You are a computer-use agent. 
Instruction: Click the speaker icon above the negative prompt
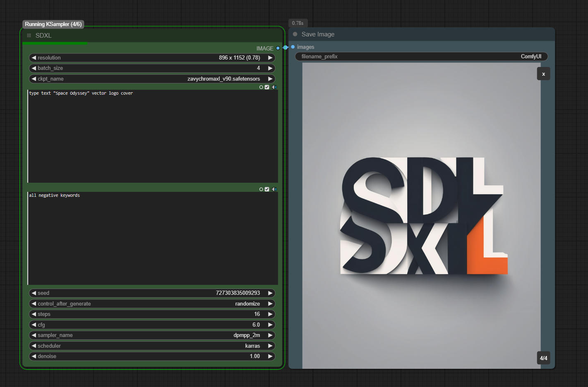coord(274,189)
